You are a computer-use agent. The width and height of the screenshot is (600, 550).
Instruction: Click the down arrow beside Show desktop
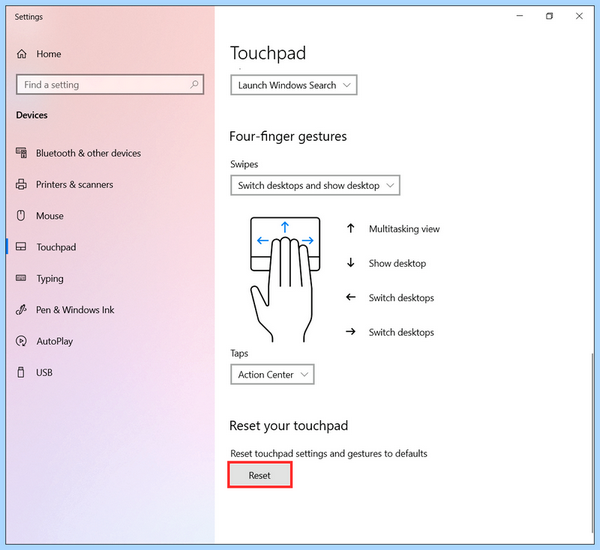coord(351,263)
